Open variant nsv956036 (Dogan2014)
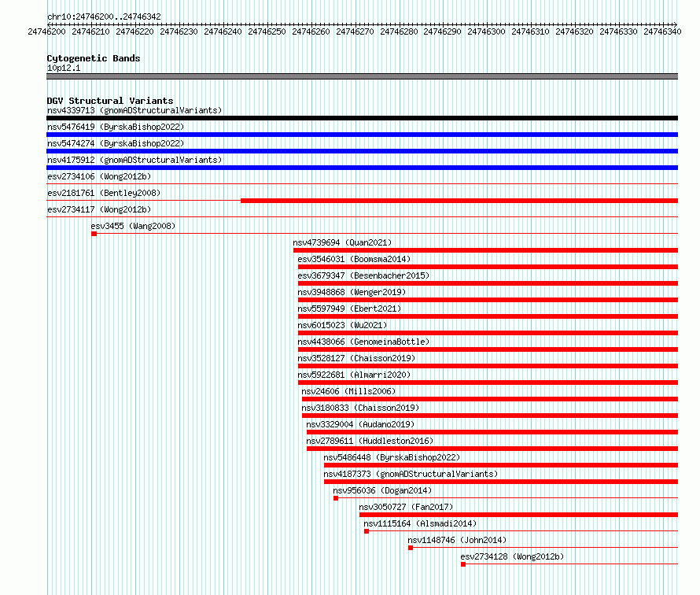Screen dimensions: 700x595 (382, 490)
